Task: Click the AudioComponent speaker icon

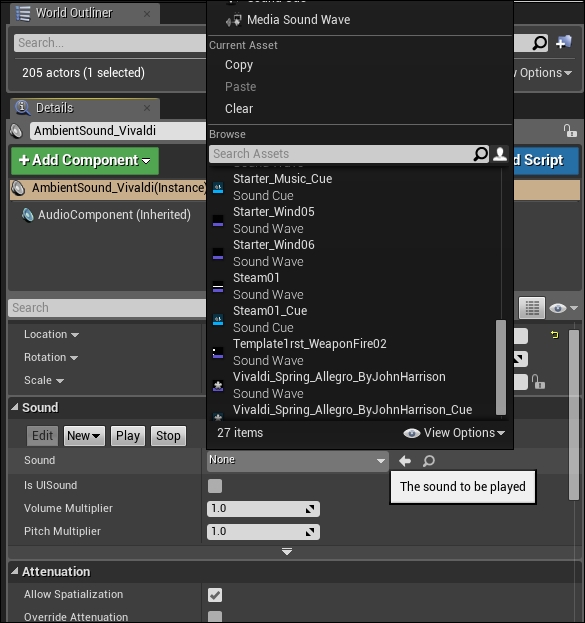Action: click(28, 215)
